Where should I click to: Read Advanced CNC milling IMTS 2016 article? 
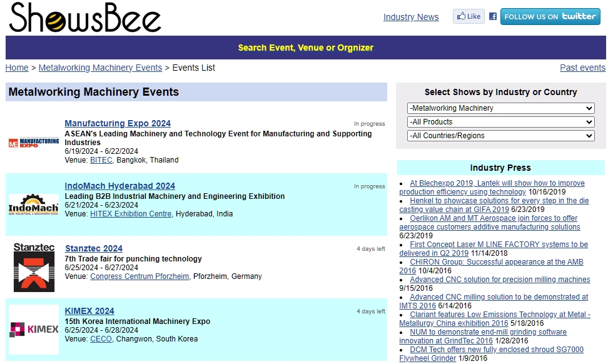click(494, 301)
